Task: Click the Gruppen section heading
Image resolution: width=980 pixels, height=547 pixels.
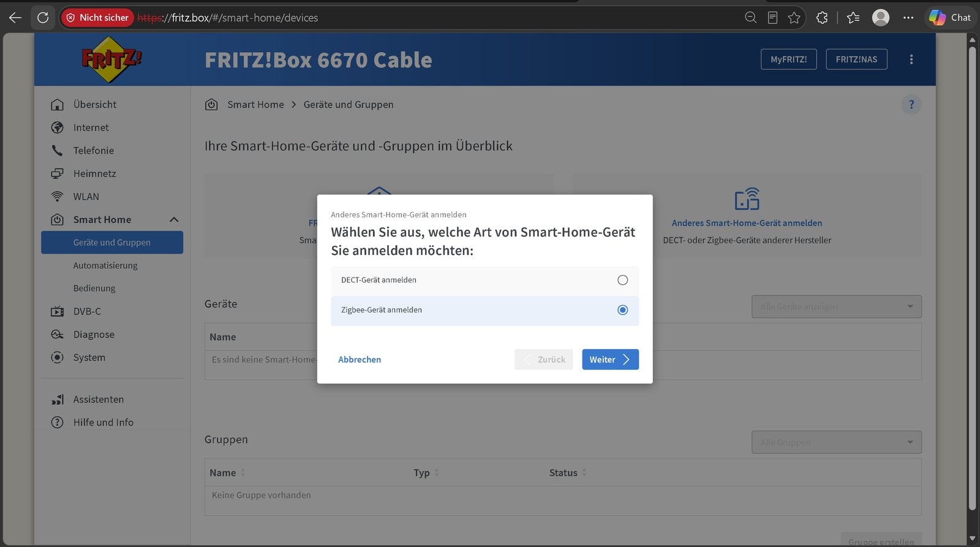Action: pyautogui.click(x=226, y=440)
